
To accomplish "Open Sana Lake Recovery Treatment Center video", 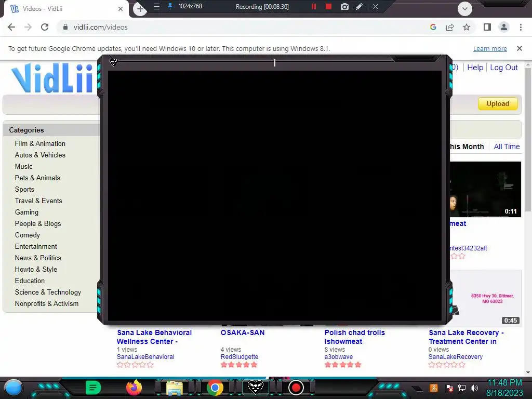I will 466,337.
